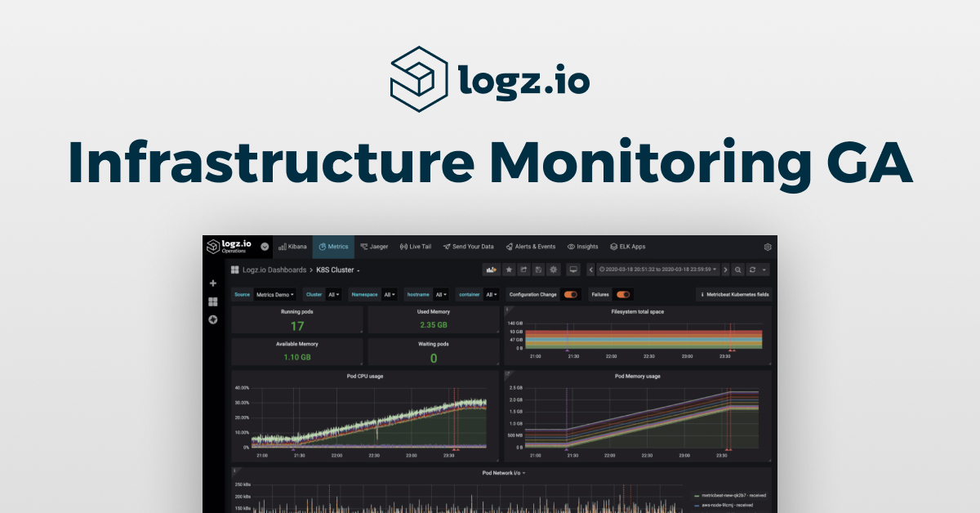
Task: Open the refresh interval dropdown arrow
Action: [764, 270]
